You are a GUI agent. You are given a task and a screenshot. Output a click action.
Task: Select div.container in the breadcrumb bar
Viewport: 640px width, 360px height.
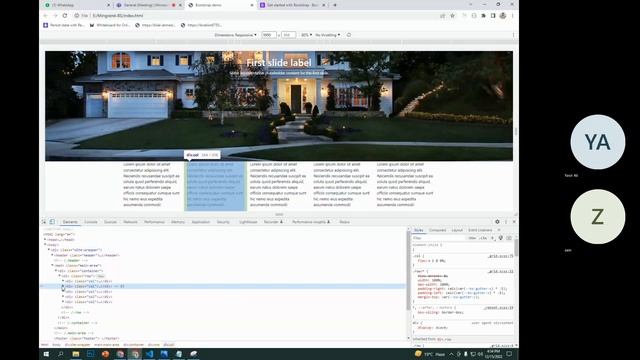[133, 345]
